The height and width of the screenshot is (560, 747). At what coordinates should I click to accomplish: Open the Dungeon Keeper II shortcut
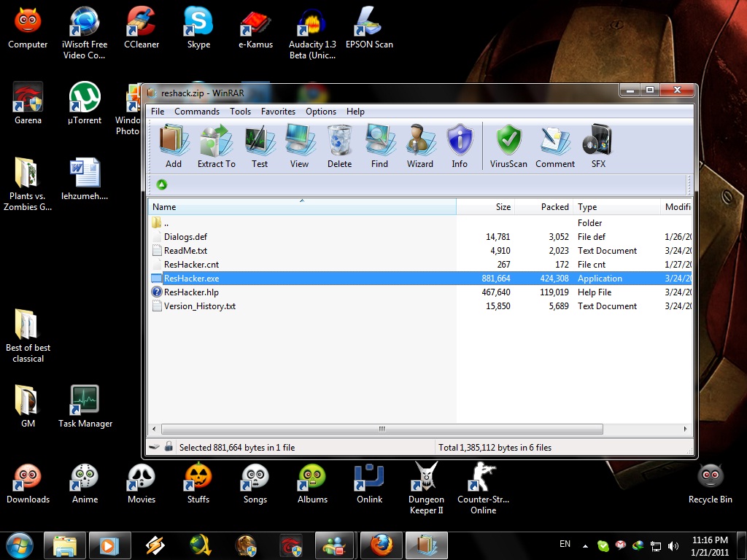[x=426, y=488]
